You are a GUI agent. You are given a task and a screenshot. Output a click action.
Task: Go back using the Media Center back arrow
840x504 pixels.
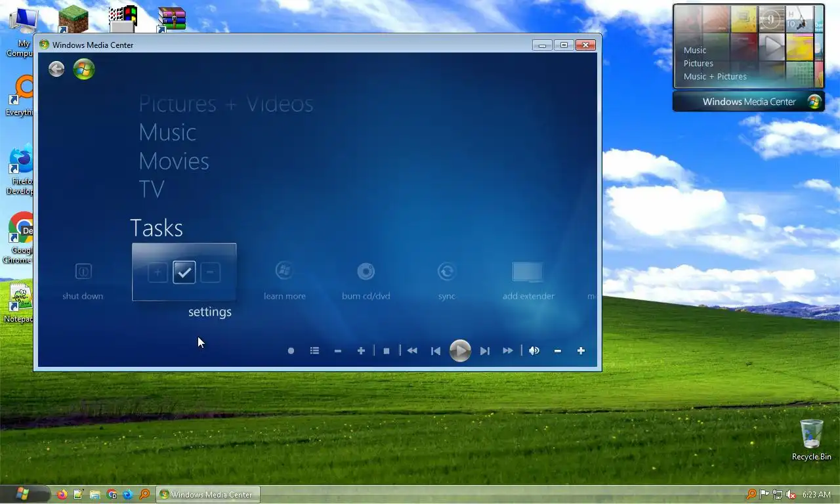pyautogui.click(x=56, y=69)
